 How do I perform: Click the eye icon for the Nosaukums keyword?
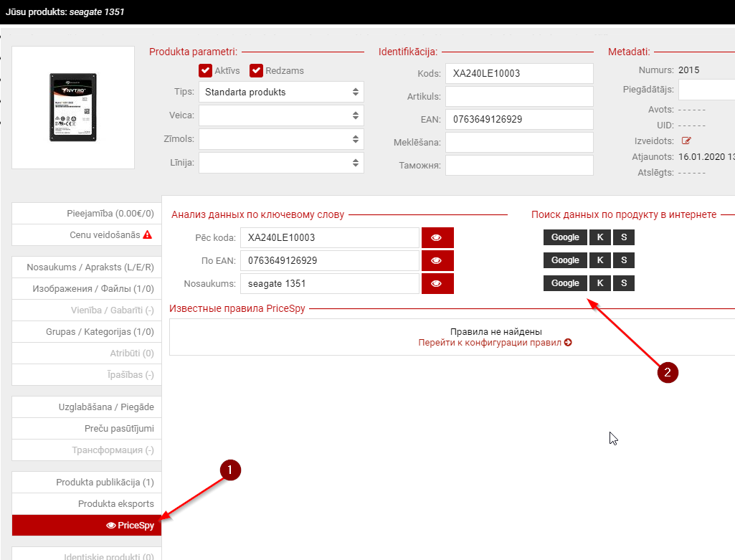point(437,283)
